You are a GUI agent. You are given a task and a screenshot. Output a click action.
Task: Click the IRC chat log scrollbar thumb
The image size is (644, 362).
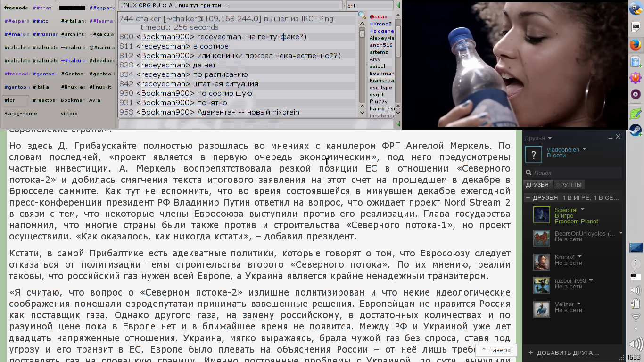(x=362, y=34)
